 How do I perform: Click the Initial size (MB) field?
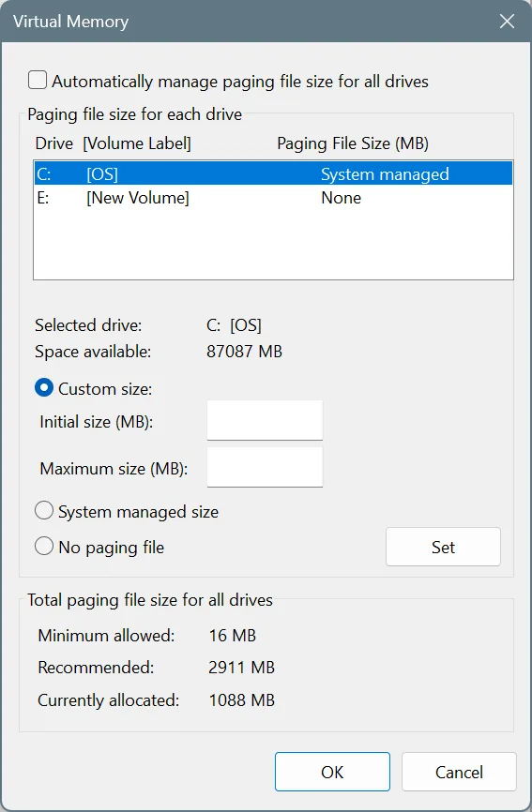(x=265, y=420)
